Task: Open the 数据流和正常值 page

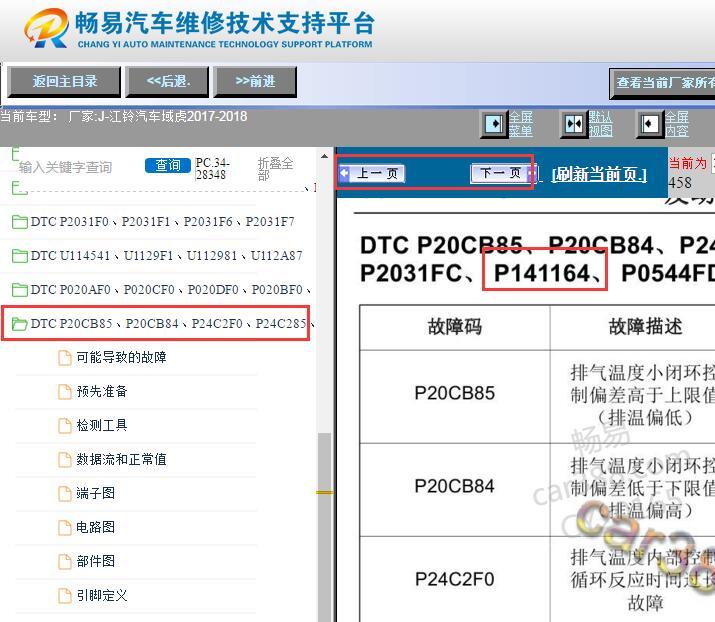Action: coord(121,459)
